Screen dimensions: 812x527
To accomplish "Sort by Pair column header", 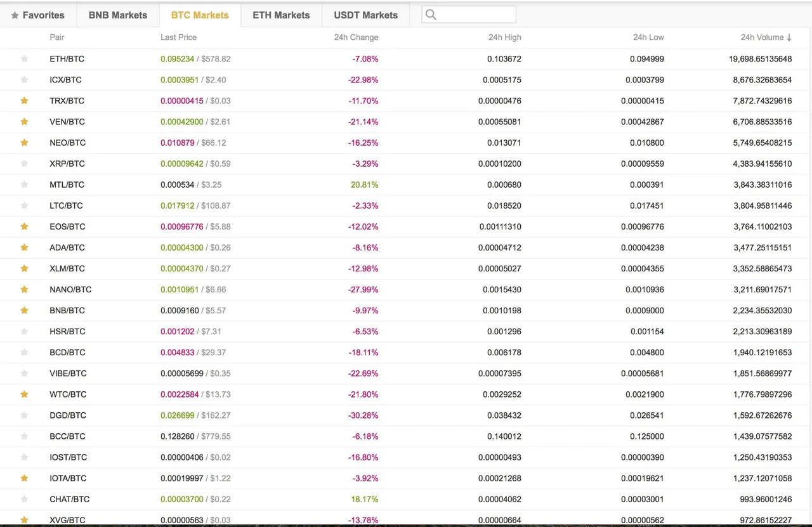I will [x=57, y=37].
